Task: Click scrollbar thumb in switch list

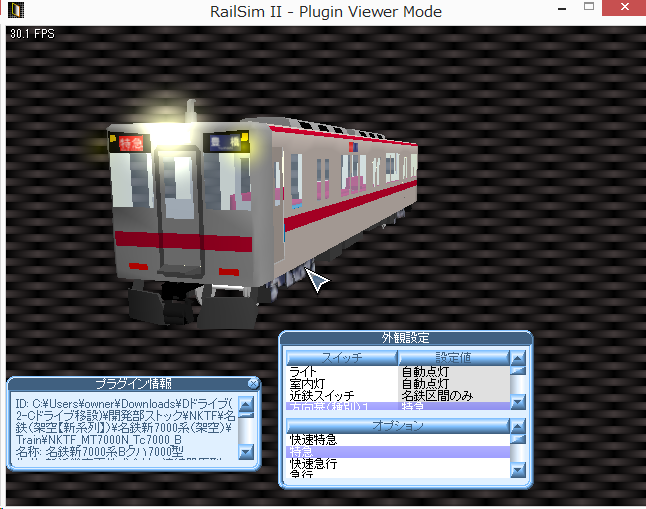Action: click(x=518, y=371)
